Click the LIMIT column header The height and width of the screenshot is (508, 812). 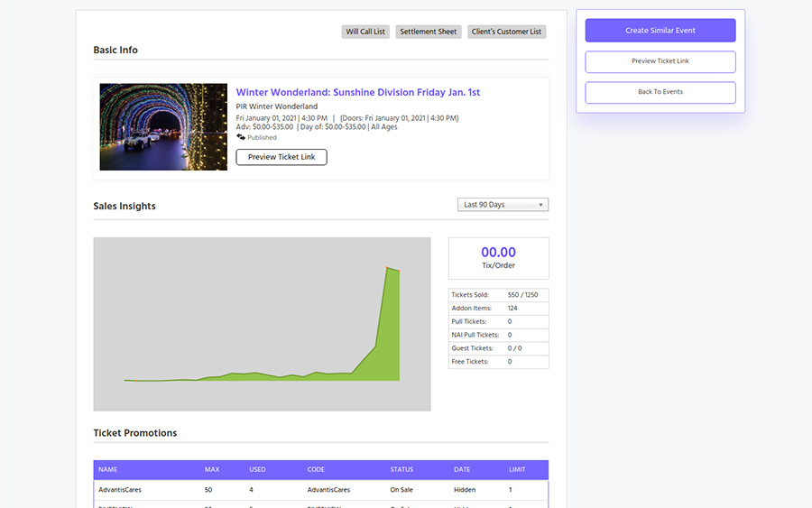click(517, 470)
